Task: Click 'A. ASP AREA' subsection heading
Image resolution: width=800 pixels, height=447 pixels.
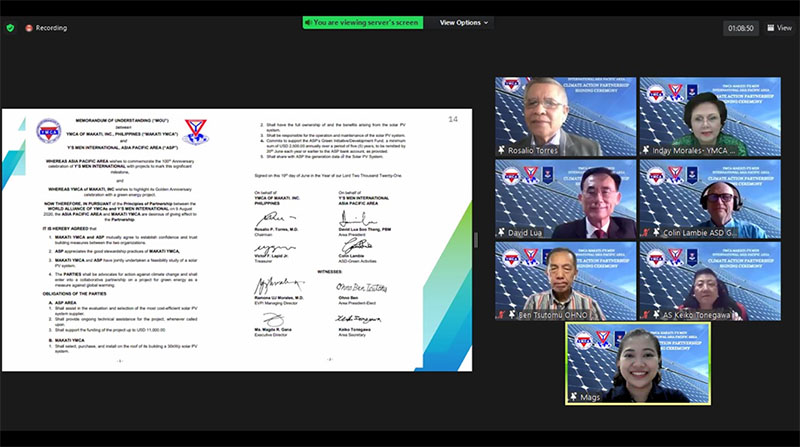Action: 62,303
